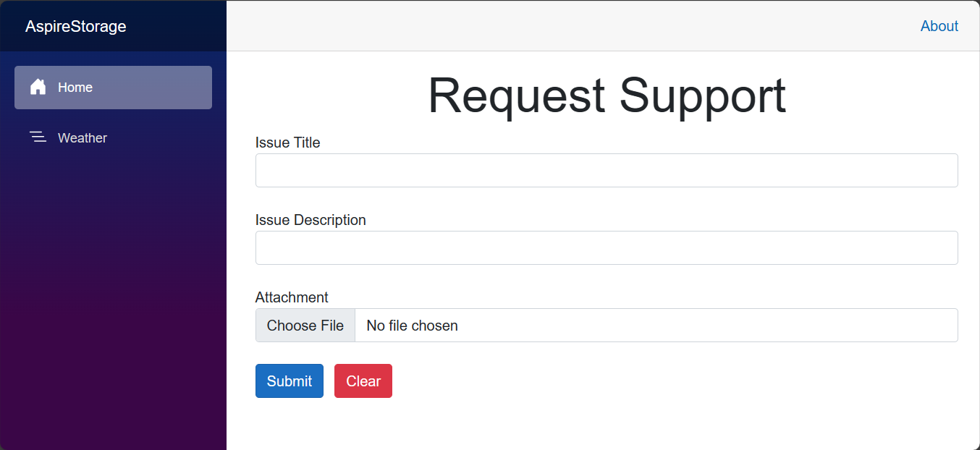
Task: Open the Home navigation label
Action: click(75, 88)
